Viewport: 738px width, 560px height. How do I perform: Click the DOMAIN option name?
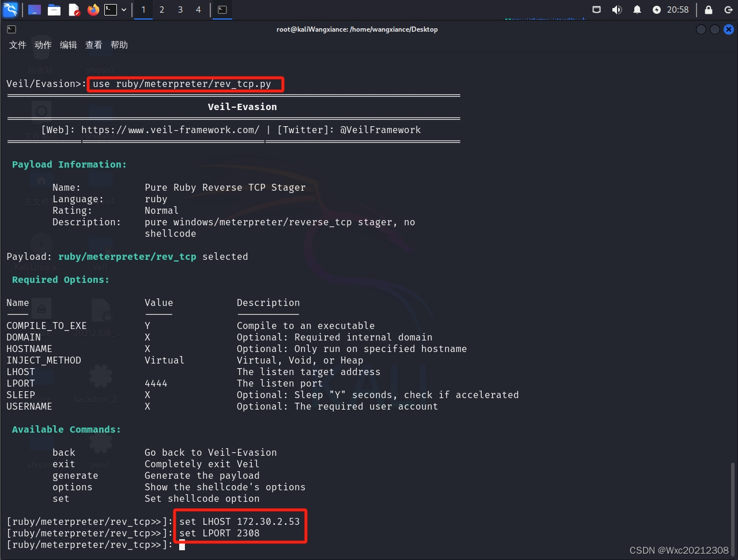(24, 338)
